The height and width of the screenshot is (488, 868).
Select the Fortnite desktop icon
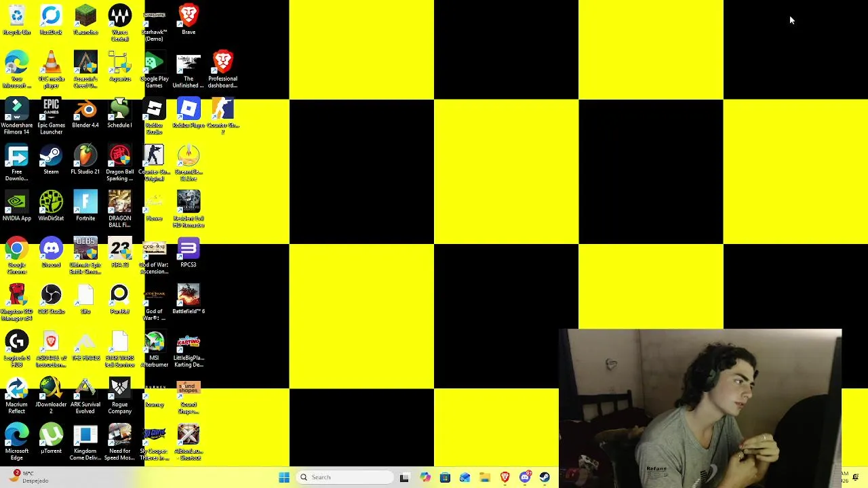[x=85, y=207]
